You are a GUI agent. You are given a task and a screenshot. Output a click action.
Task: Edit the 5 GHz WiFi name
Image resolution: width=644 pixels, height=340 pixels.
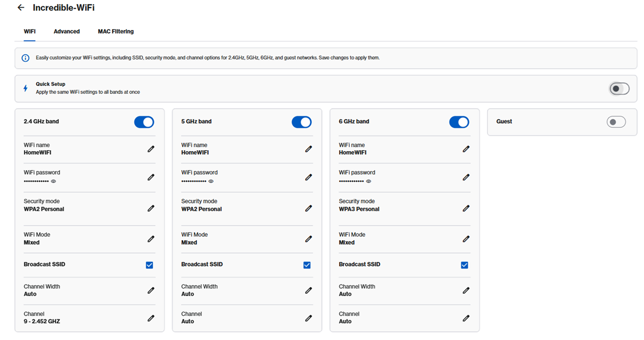[309, 148]
